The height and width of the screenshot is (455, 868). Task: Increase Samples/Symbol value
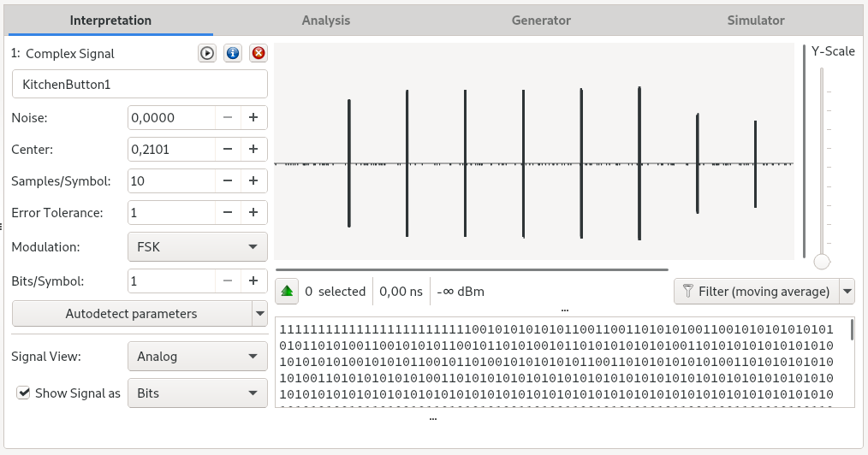point(253,180)
